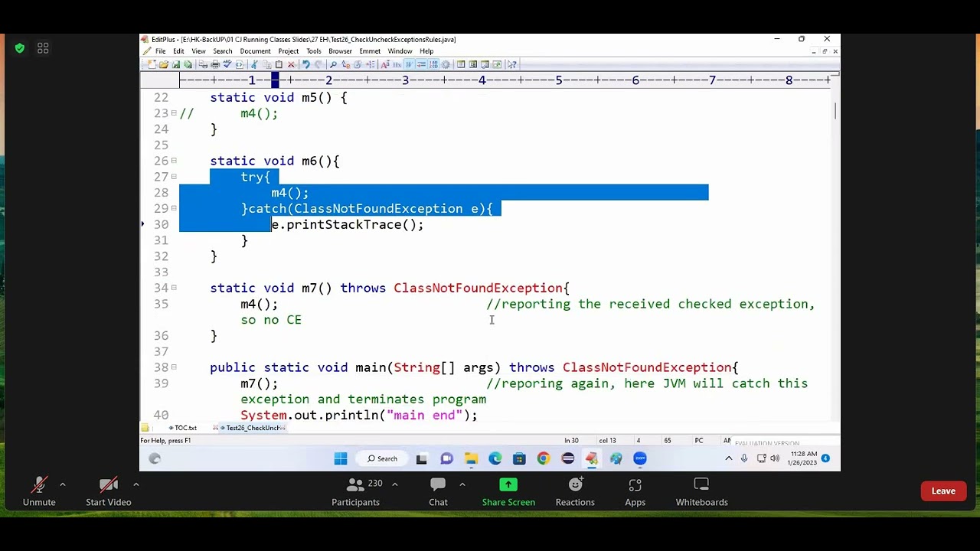Click the Zoom encryption shield icon
This screenshot has width=980, height=551.
click(20, 48)
